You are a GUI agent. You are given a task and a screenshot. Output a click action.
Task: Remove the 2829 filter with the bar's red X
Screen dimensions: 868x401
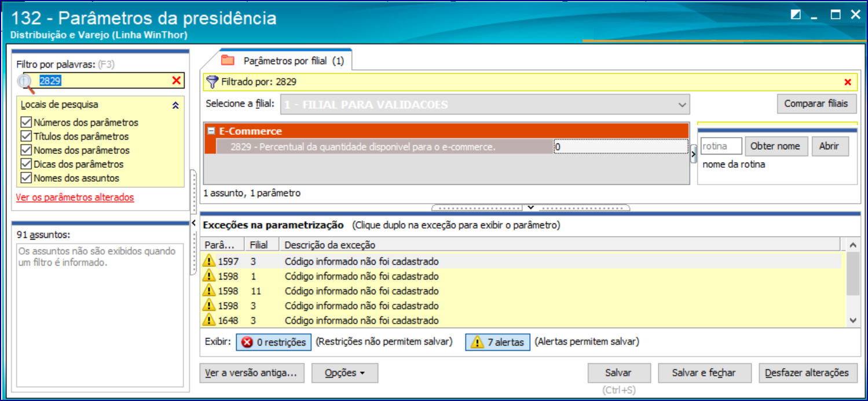click(848, 82)
